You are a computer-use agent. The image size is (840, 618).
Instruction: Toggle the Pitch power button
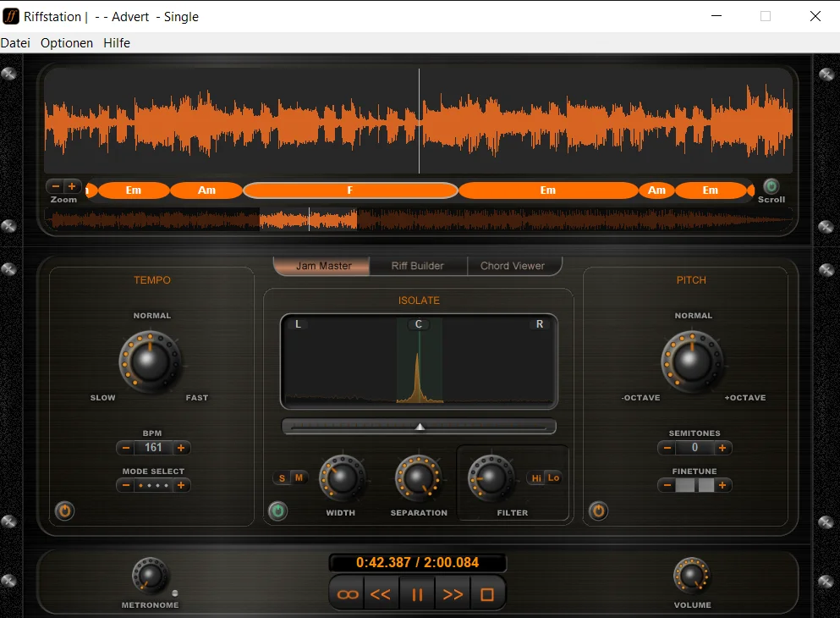(598, 510)
